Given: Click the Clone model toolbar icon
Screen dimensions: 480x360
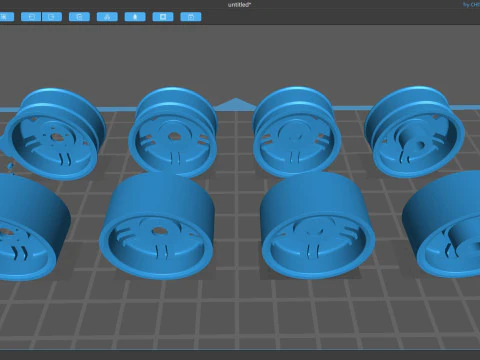Looking at the screenshot, I should [79, 17].
